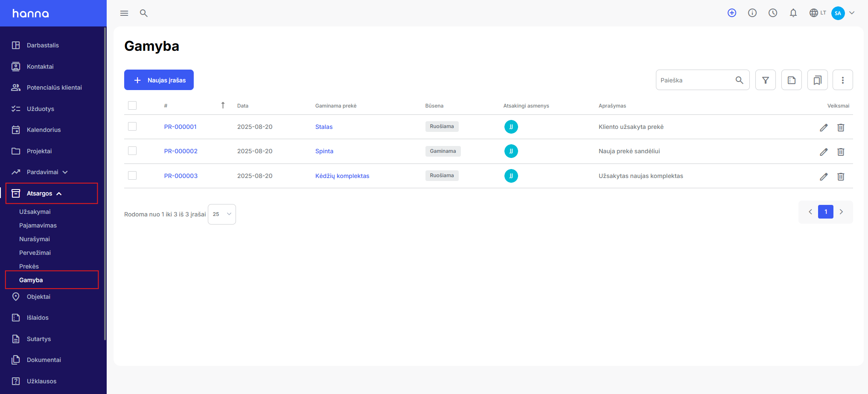
Task: Open notifications bell
Action: click(793, 13)
